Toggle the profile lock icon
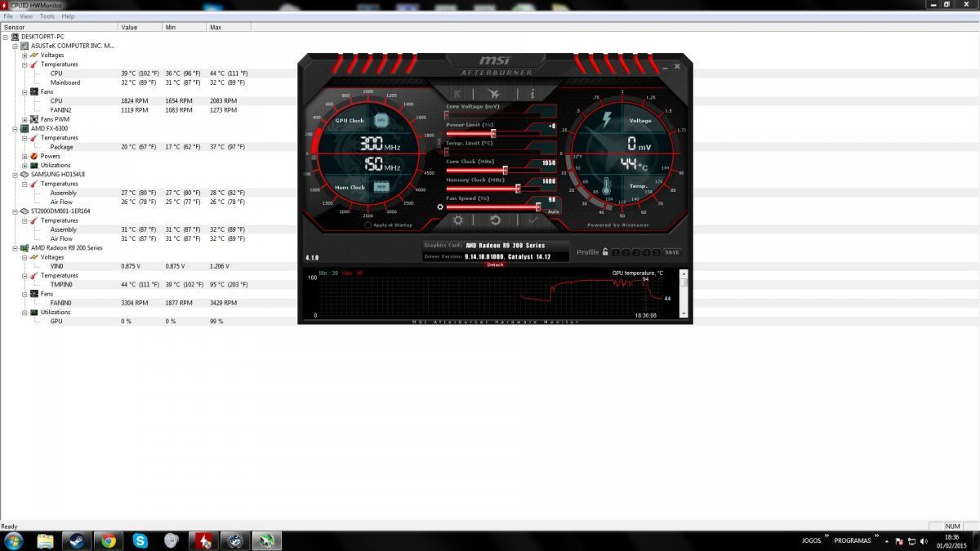Viewport: 980px width, 551px height. 605,252
